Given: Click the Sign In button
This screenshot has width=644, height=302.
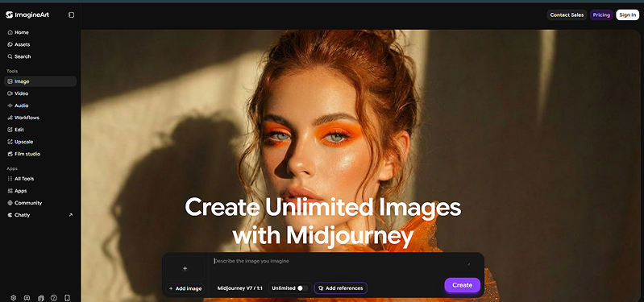Looking at the screenshot, I should [628, 15].
